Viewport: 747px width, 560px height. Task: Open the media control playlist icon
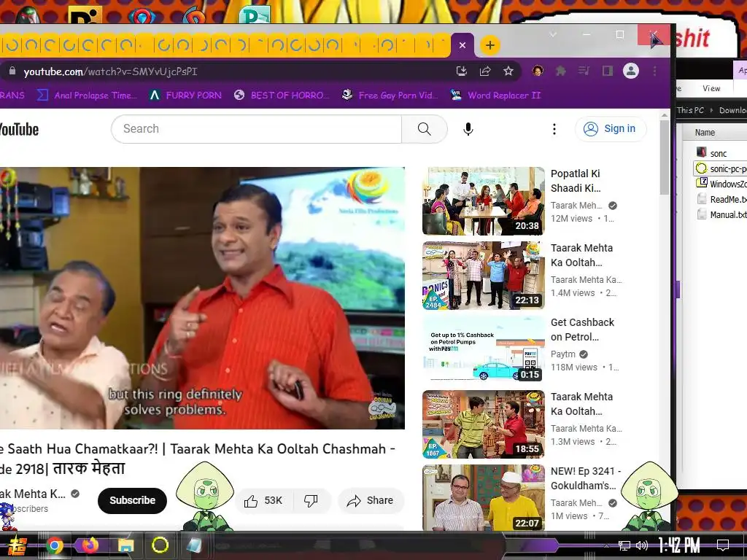(x=584, y=71)
